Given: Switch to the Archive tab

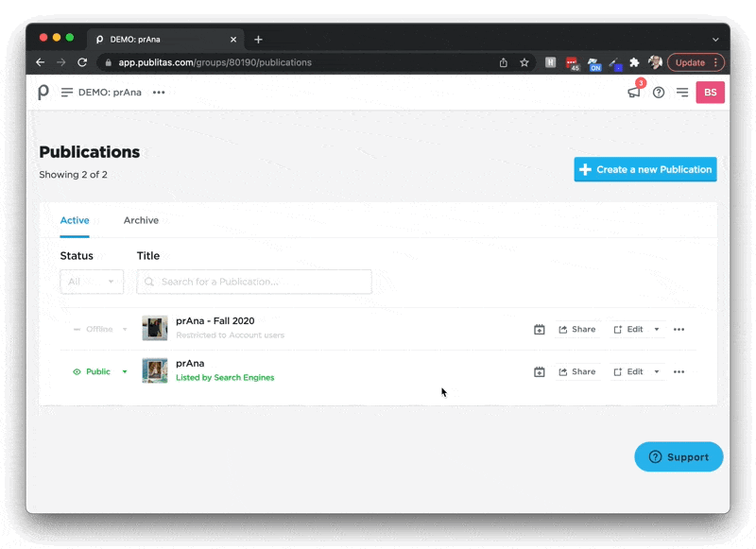Looking at the screenshot, I should tap(141, 220).
